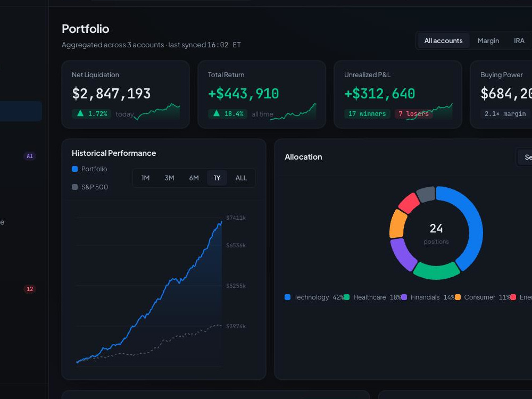Screen dimensions: 532x399
Task: Click the Financials purple legend swatch
Action: pyautogui.click(x=404, y=297)
